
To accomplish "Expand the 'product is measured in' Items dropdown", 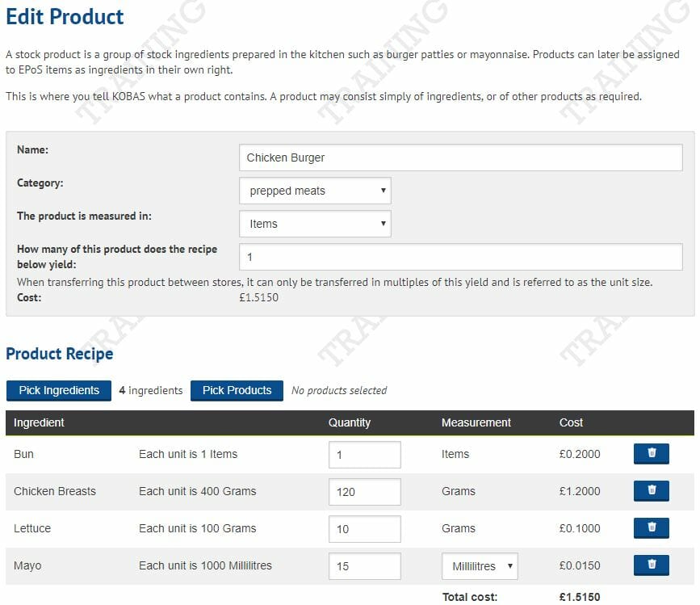I will click(315, 224).
